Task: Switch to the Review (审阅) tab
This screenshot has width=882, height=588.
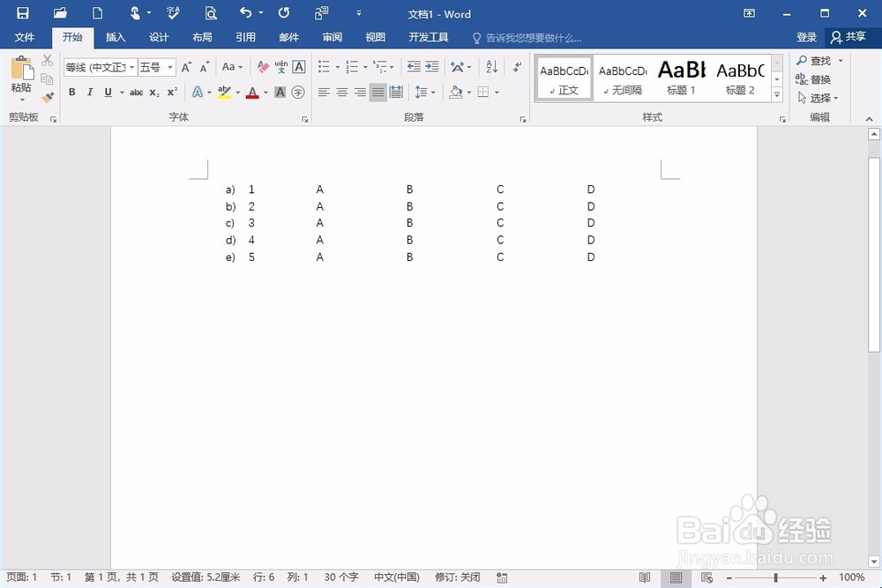Action: point(332,37)
